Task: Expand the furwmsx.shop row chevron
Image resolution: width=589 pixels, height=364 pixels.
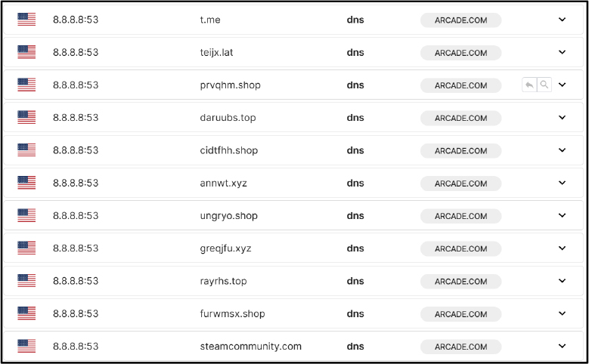Action: point(562,313)
